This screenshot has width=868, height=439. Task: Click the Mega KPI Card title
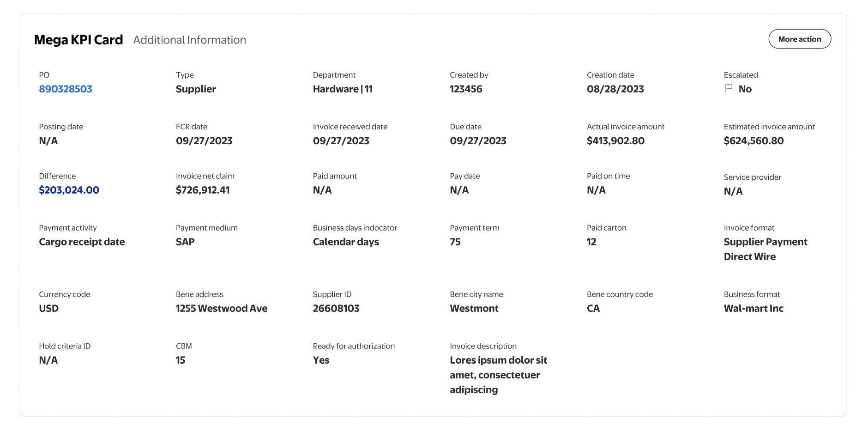[78, 40]
